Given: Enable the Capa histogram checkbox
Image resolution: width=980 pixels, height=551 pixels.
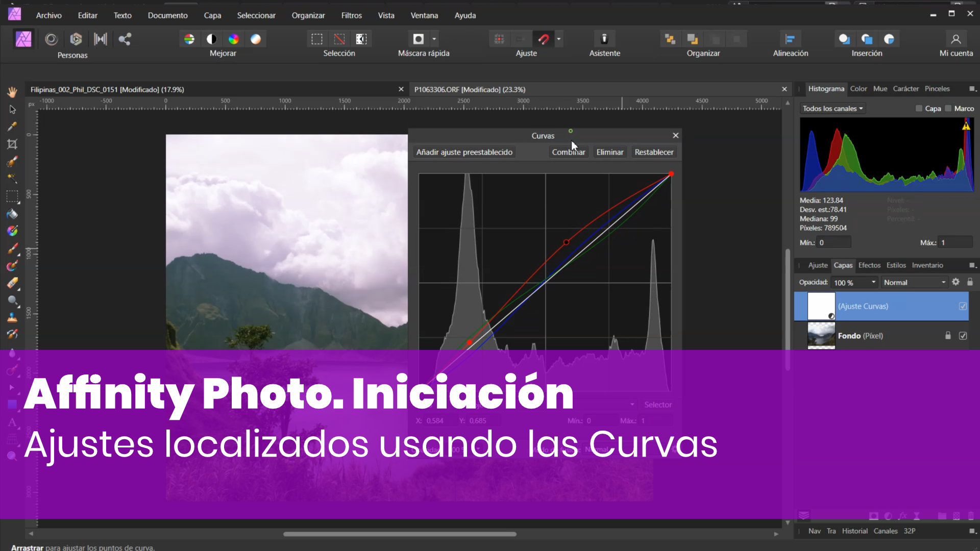Looking at the screenshot, I should point(919,108).
